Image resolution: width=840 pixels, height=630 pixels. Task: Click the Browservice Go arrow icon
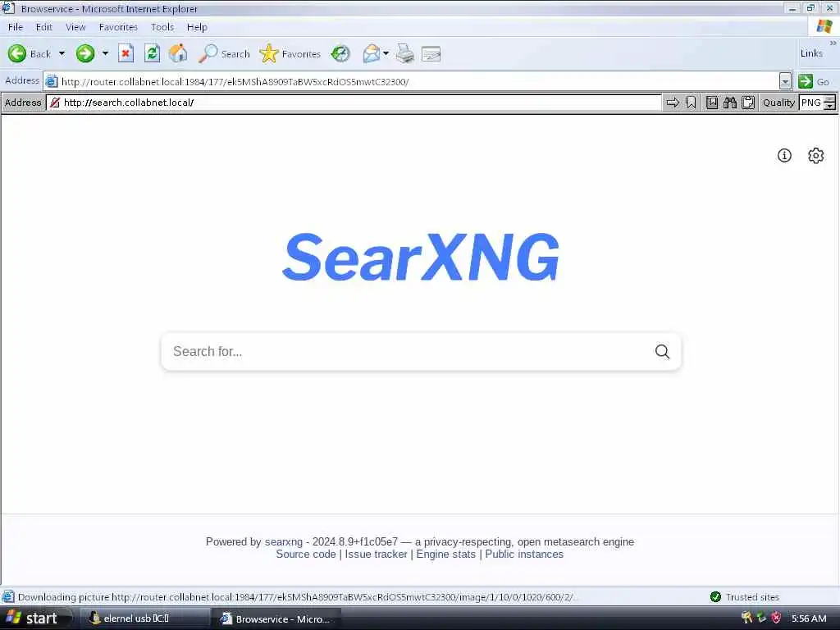[x=673, y=103]
